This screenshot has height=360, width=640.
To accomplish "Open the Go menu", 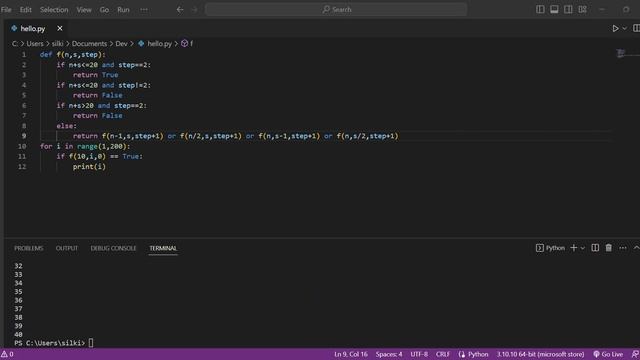I will tap(104, 9).
